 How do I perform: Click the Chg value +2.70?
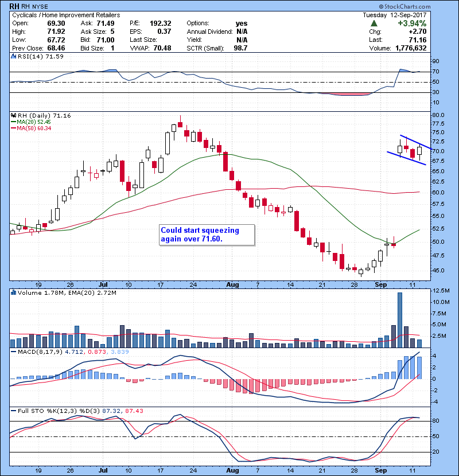pos(417,32)
